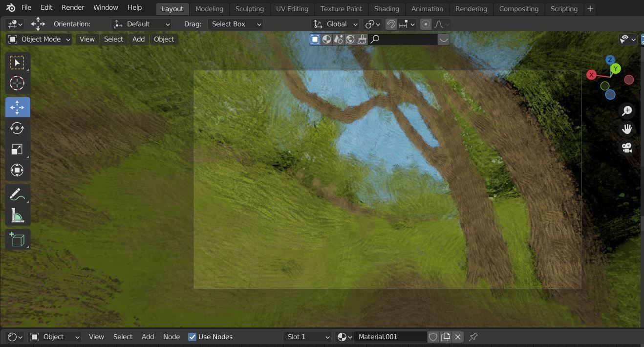Open the Slot 1 dropdown

point(308,337)
